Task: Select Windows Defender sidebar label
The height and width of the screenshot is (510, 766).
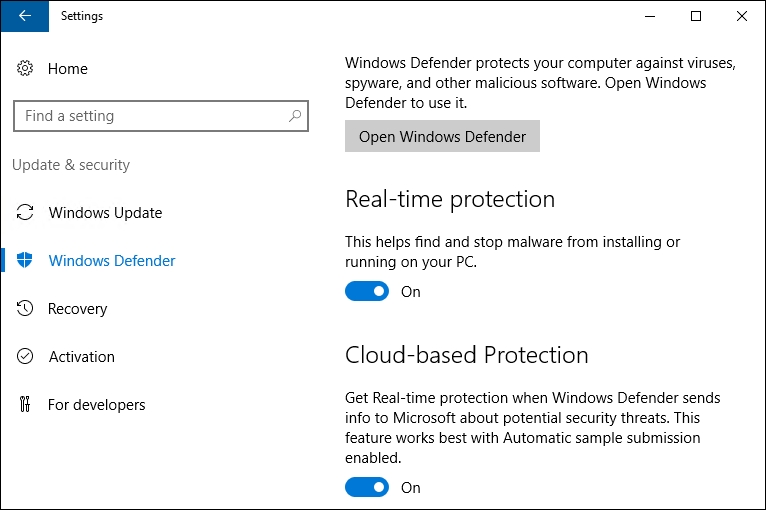Action: coord(111,261)
